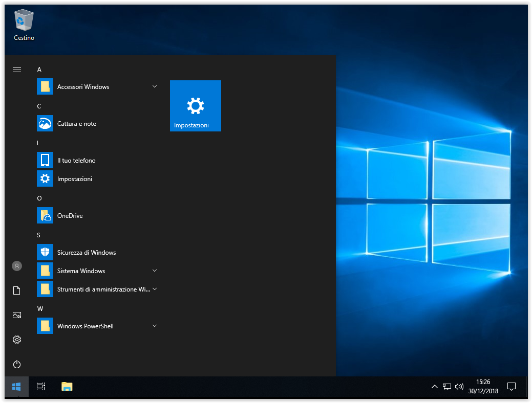Click the Windows PowerShell folder icon
The height and width of the screenshot is (403, 532).
click(x=45, y=326)
